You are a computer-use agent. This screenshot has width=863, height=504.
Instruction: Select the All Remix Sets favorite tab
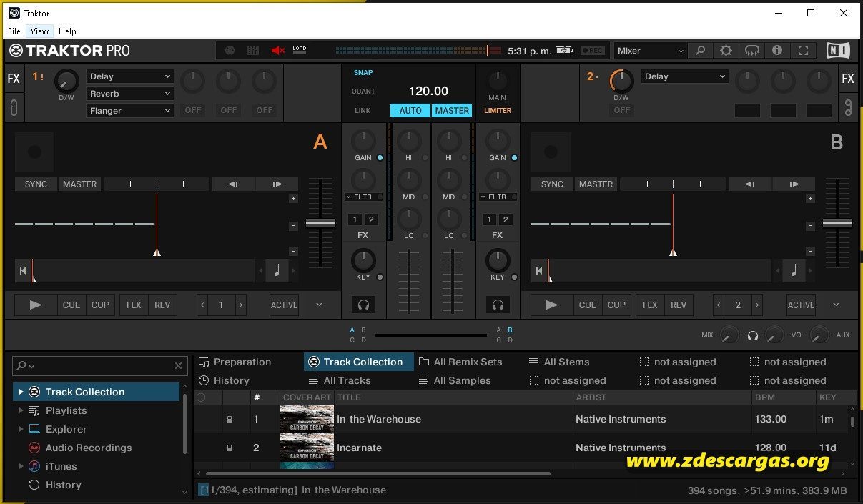coord(460,362)
